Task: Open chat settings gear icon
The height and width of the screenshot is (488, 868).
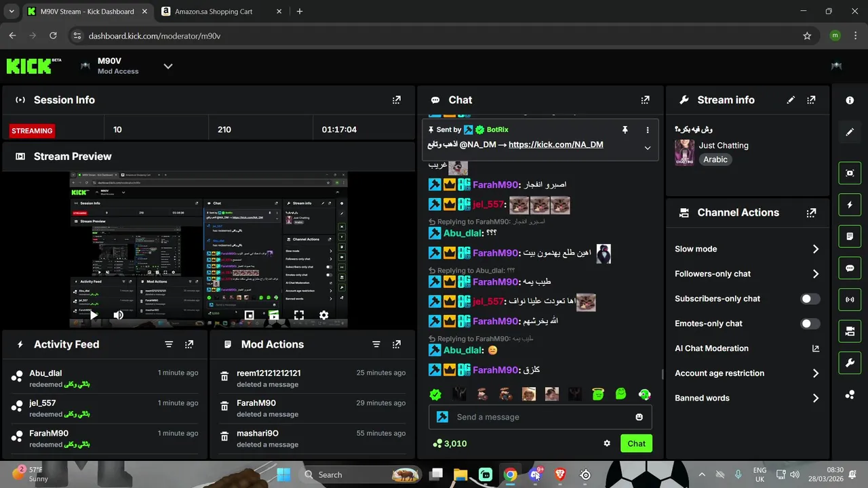Action: [607, 443]
